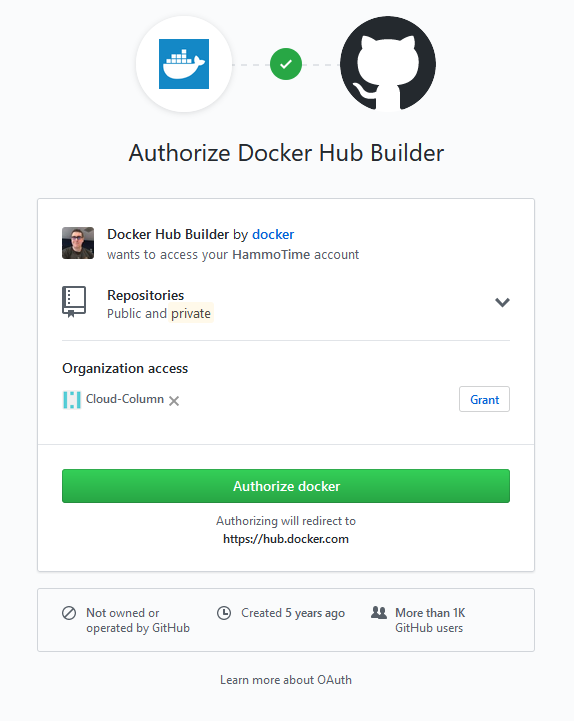Click the 'Organization access' section label
The height and width of the screenshot is (721, 574).
125,368
